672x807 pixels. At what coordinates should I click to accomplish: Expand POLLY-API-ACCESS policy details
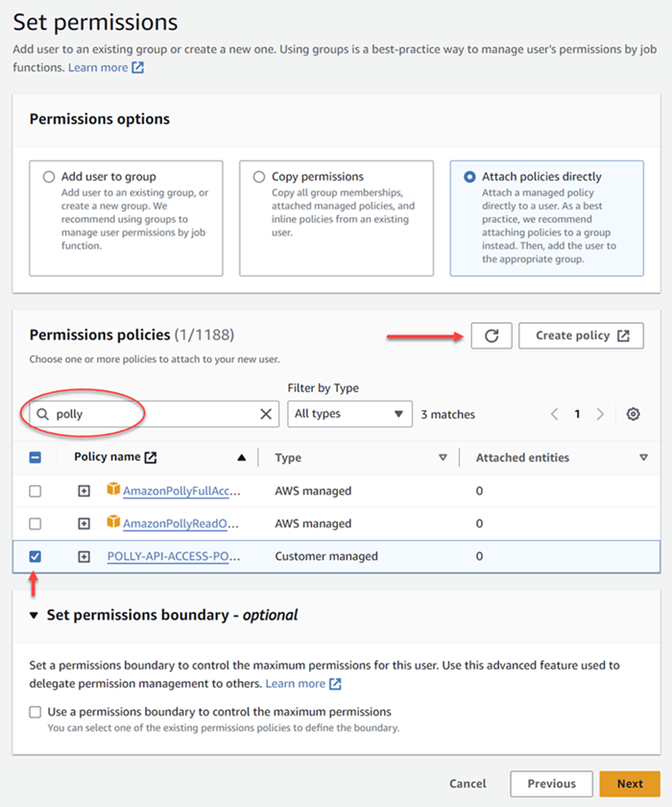pyautogui.click(x=84, y=556)
